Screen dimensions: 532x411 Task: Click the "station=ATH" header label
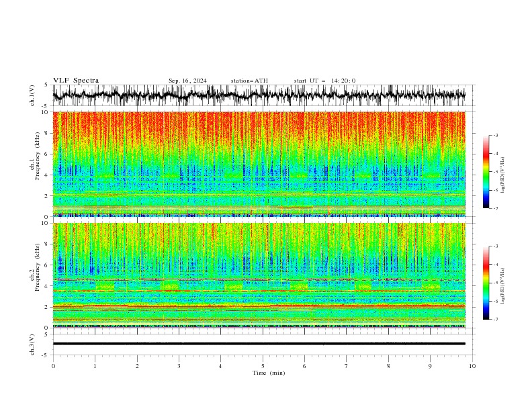tap(249, 81)
